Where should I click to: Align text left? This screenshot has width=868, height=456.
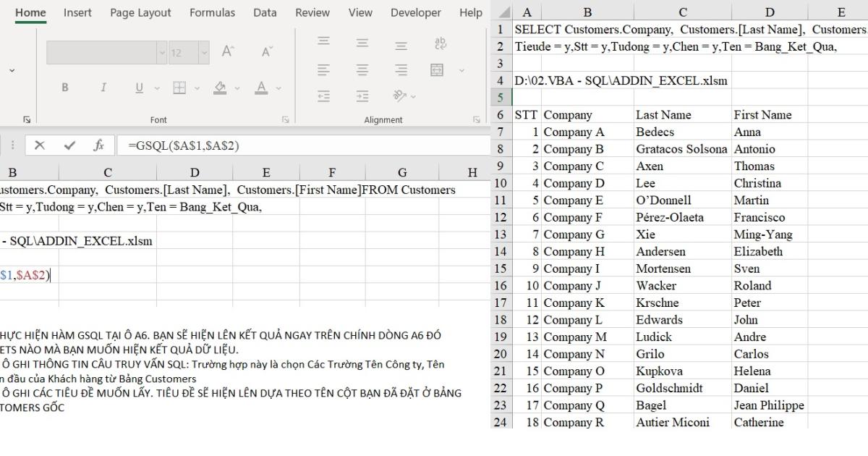coord(324,69)
